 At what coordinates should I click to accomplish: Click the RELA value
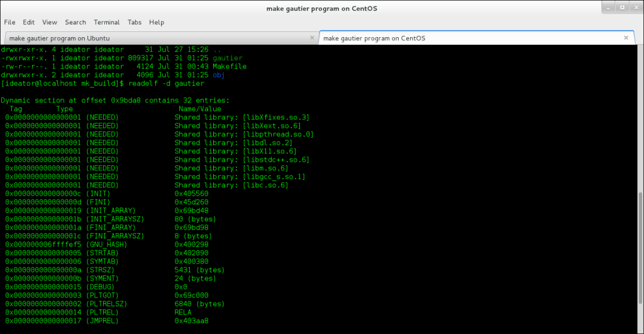pos(183,312)
